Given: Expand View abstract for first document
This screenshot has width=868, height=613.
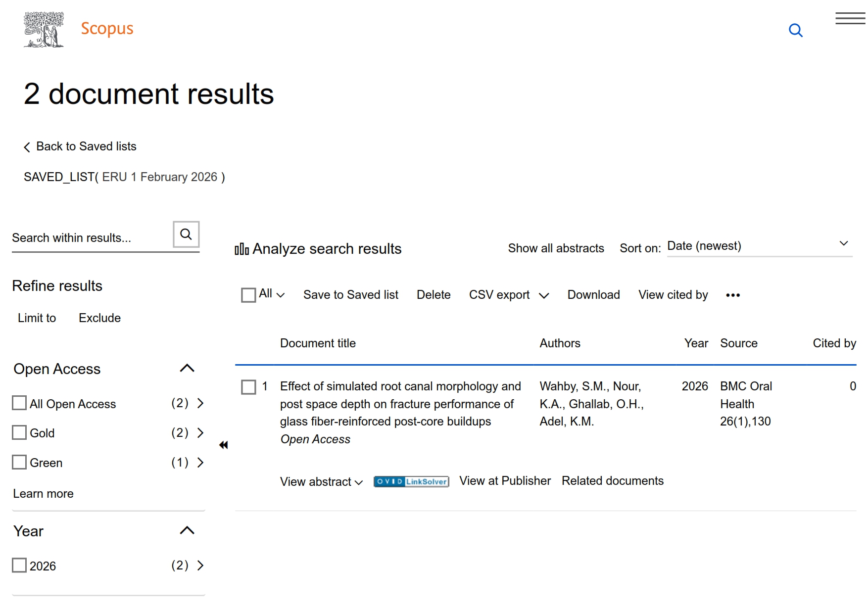Looking at the screenshot, I should pyautogui.click(x=321, y=482).
